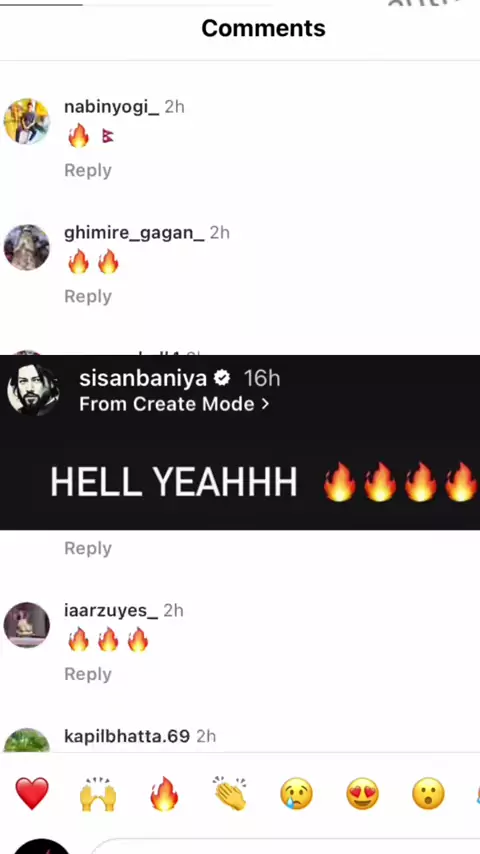Reply to ghimire_gagan_'s comment
The width and height of the screenshot is (480, 854).
(88, 296)
